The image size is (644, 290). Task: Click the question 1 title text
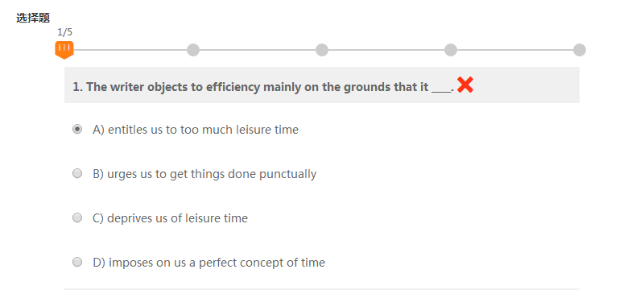click(x=263, y=87)
